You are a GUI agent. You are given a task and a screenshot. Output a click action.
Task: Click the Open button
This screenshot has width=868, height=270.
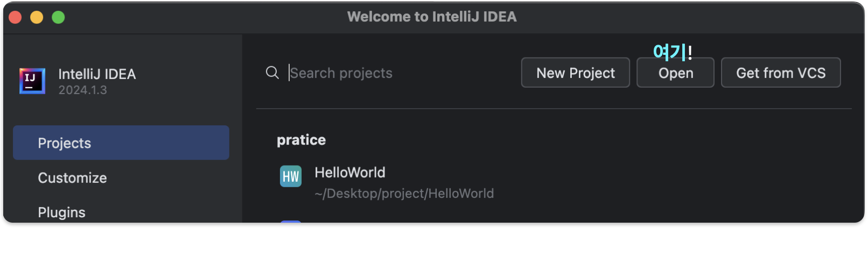[675, 73]
